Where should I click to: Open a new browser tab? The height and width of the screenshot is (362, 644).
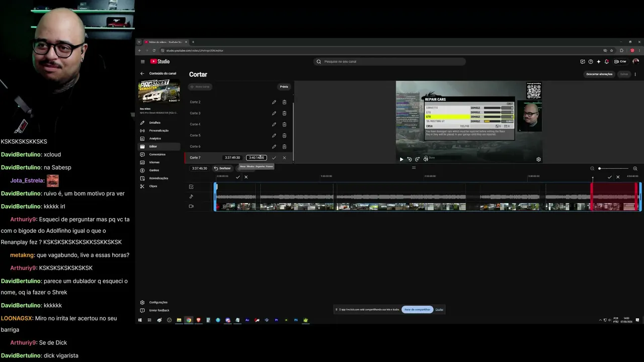coord(193,42)
